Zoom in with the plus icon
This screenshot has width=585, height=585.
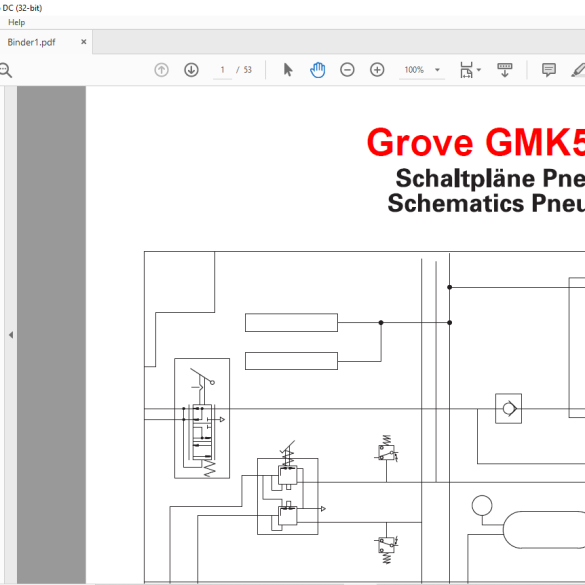377,70
